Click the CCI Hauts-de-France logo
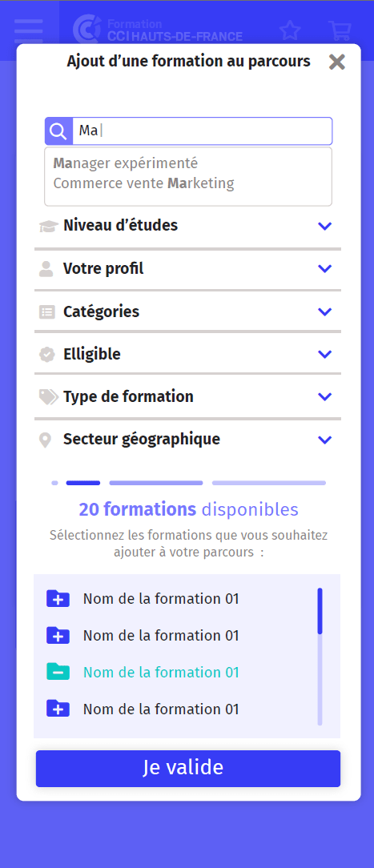The width and height of the screenshot is (374, 868). [158, 30]
